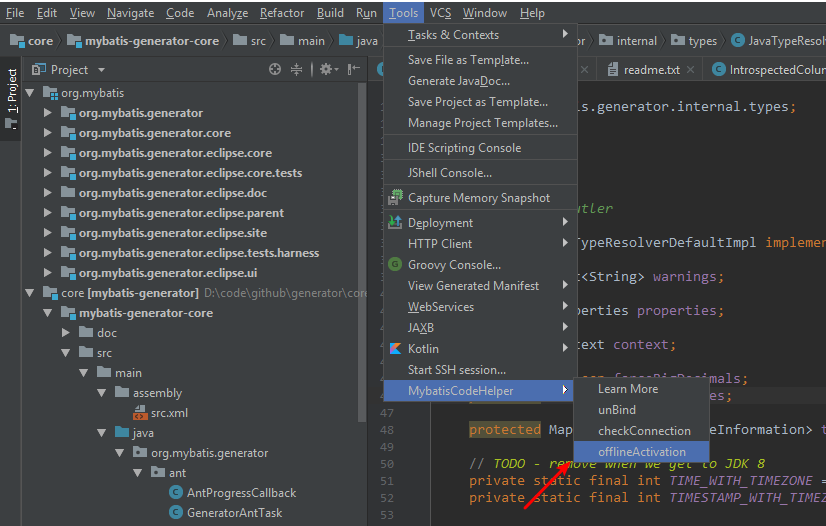Click the Capture Memory Snapshot icon

tap(395, 197)
